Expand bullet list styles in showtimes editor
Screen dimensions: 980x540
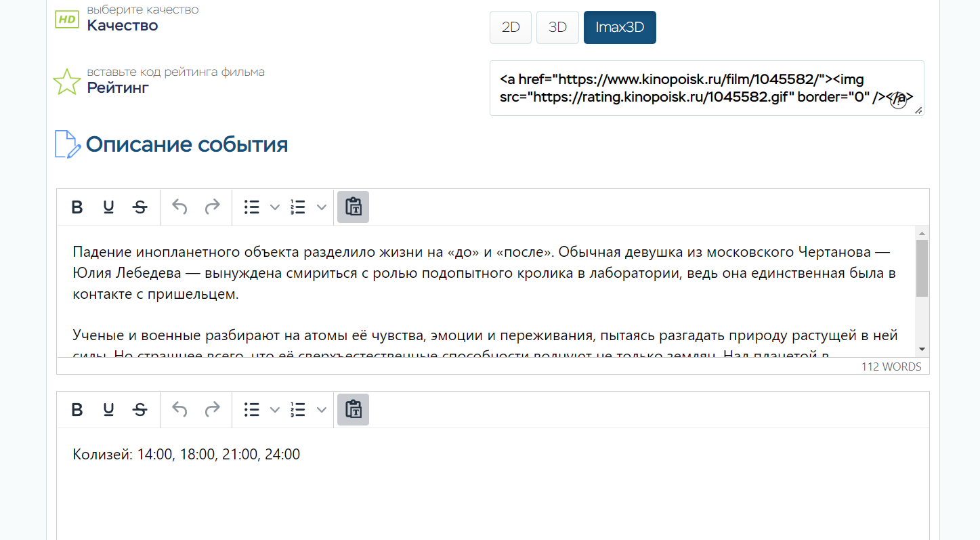(274, 409)
